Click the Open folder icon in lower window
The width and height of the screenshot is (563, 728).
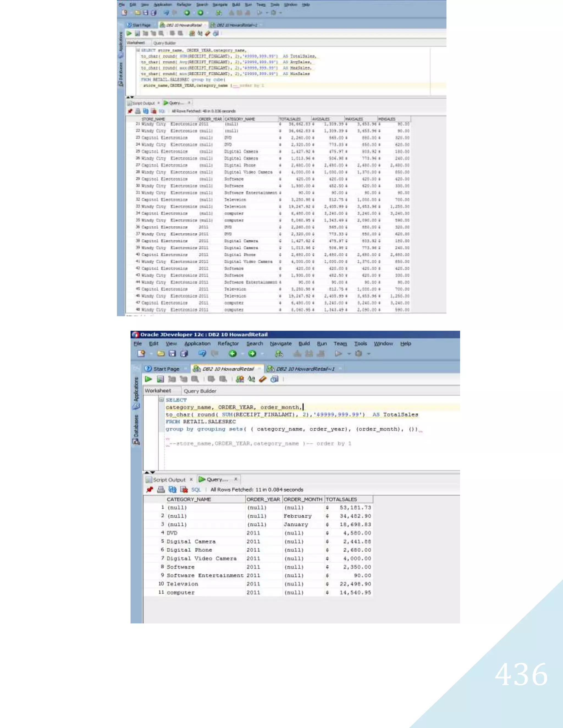[x=161, y=353]
